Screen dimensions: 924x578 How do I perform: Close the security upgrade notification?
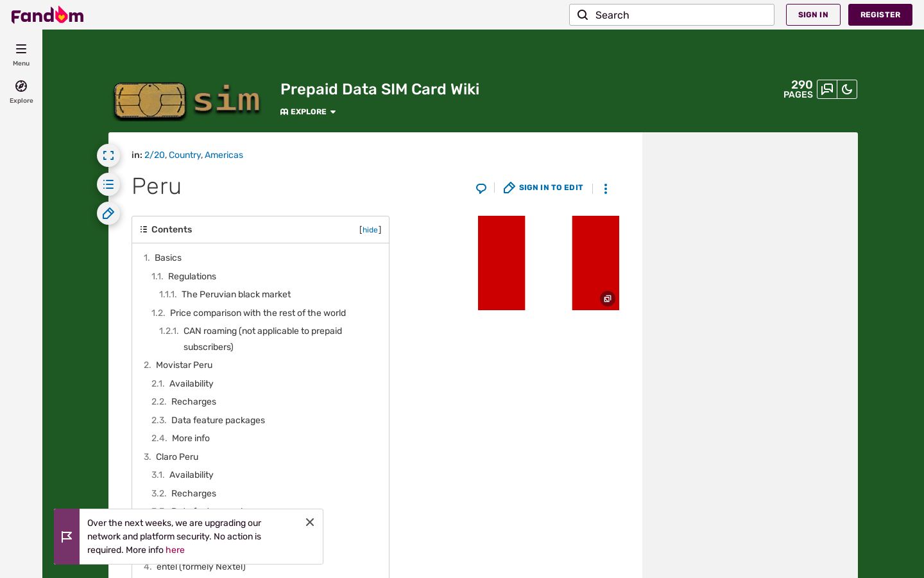tap(310, 522)
